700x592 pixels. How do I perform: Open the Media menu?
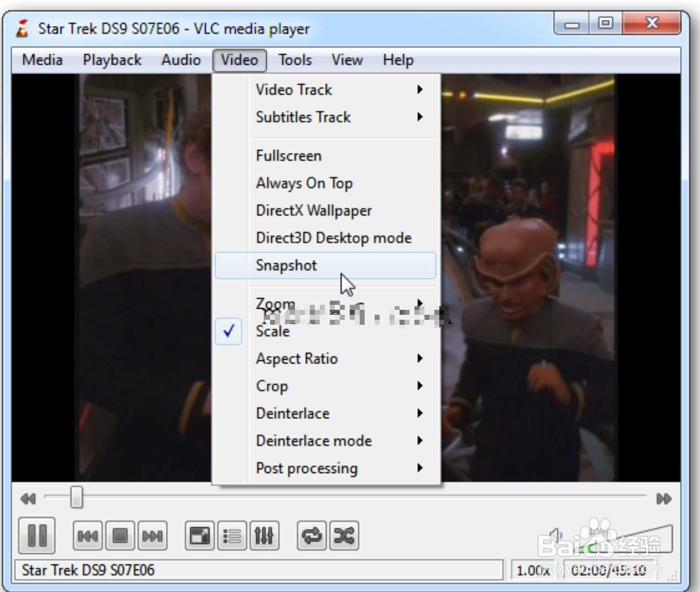(x=42, y=60)
